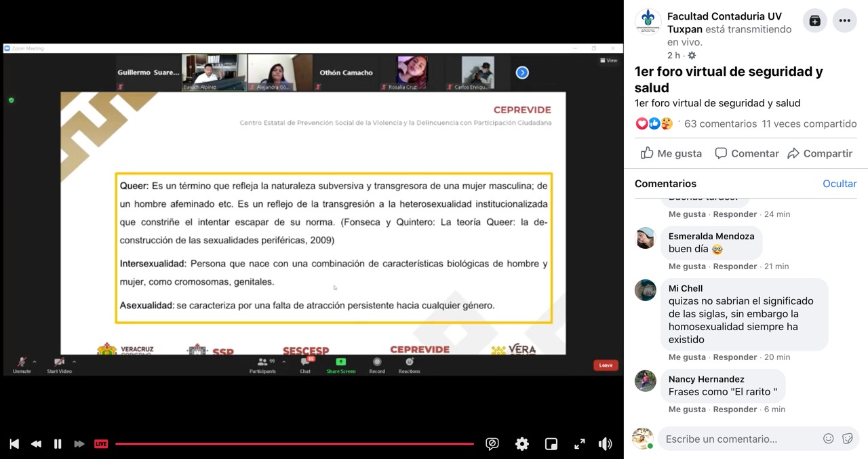The width and height of the screenshot is (868, 459).
Task: Open the 63 comentarios link
Action: tap(720, 123)
